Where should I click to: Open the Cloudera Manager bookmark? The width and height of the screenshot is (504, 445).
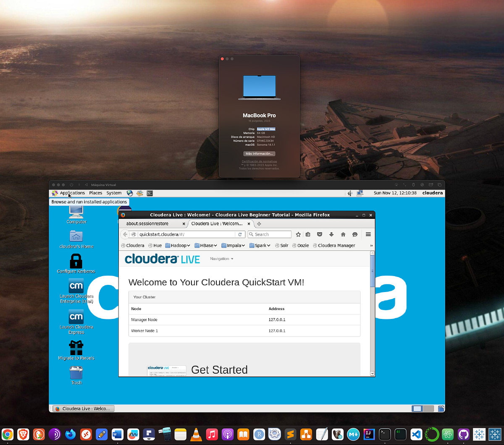(x=334, y=245)
